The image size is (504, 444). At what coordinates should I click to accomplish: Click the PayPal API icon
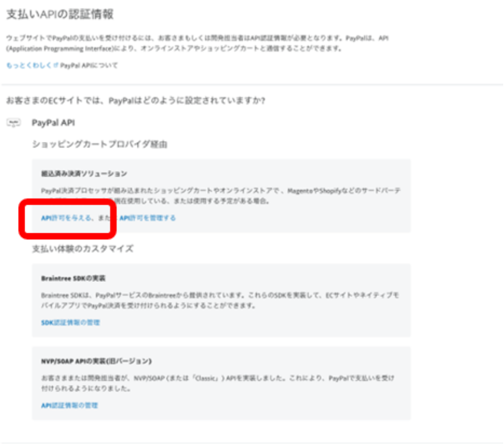point(14,123)
